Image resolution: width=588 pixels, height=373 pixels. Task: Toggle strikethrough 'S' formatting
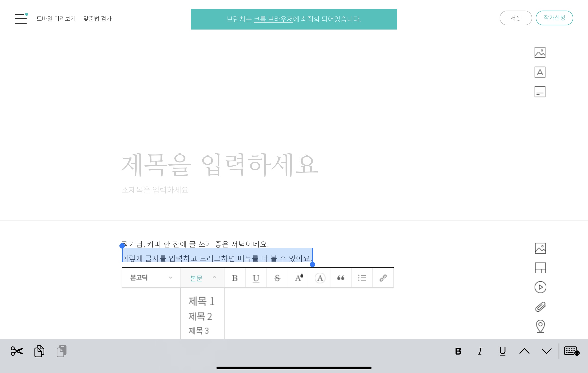point(277,278)
